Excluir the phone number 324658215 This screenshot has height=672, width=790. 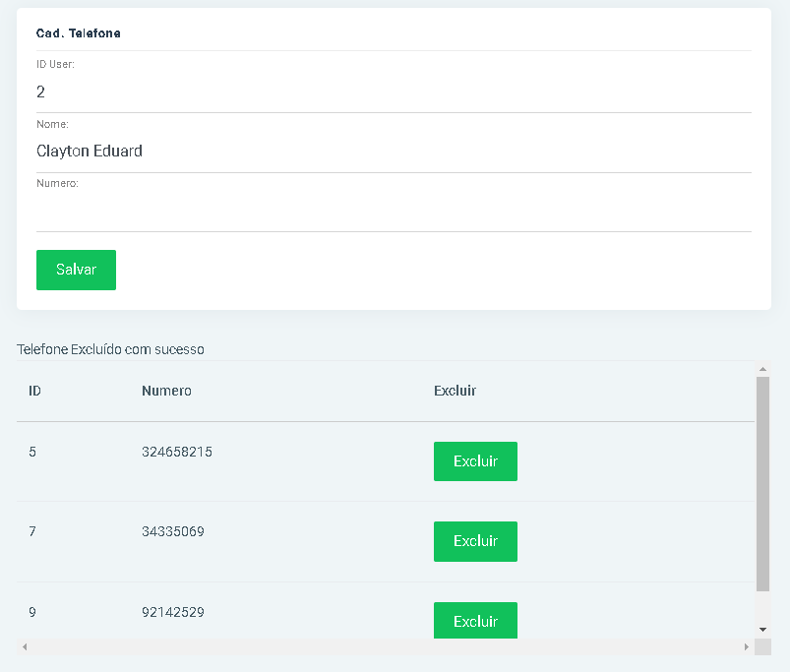tap(475, 460)
